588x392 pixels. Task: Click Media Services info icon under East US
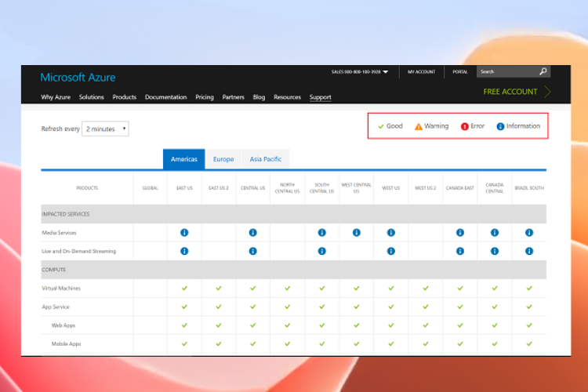(x=184, y=233)
